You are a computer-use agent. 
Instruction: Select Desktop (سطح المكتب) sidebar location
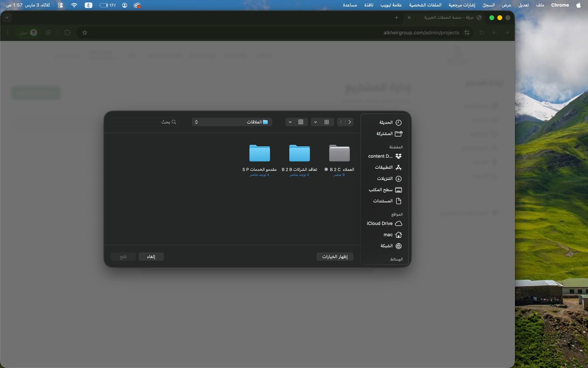pos(385,190)
